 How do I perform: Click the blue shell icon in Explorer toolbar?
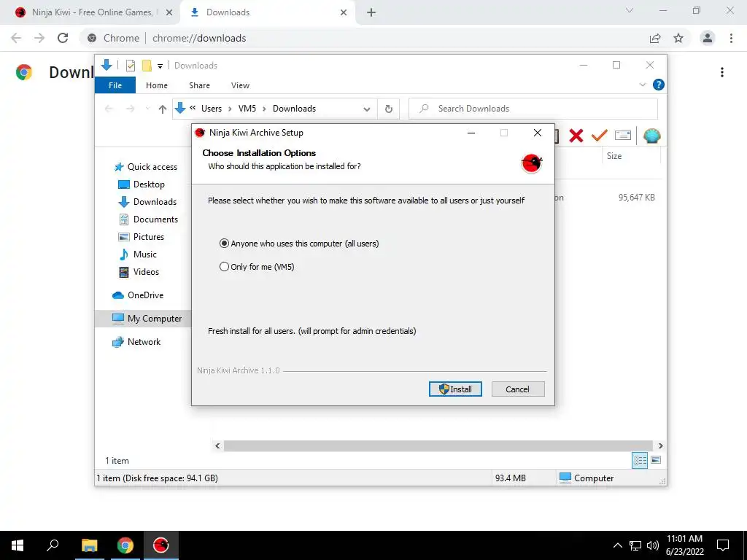pos(651,136)
